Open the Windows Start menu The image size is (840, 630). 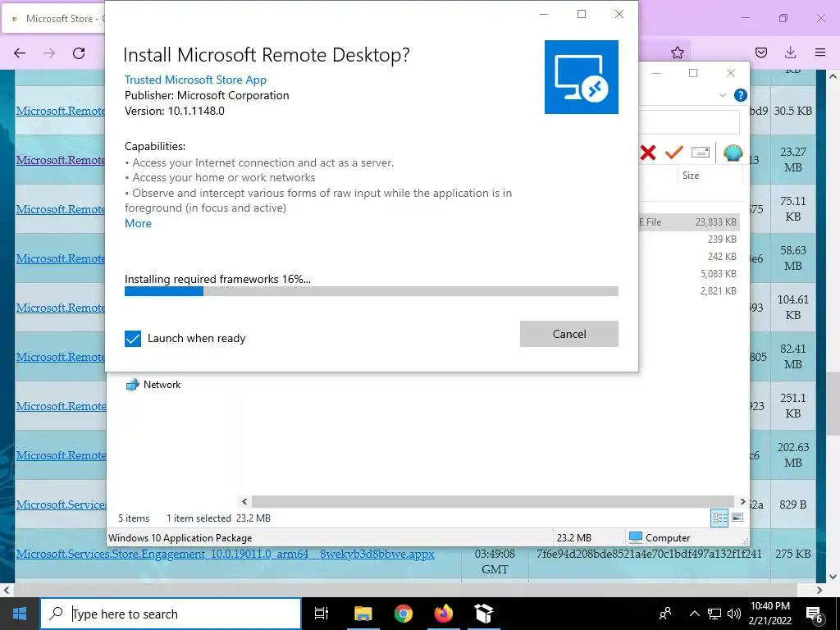pos(20,614)
